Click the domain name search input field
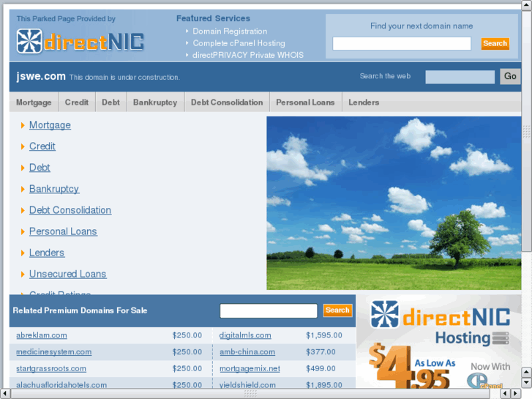 click(402, 43)
